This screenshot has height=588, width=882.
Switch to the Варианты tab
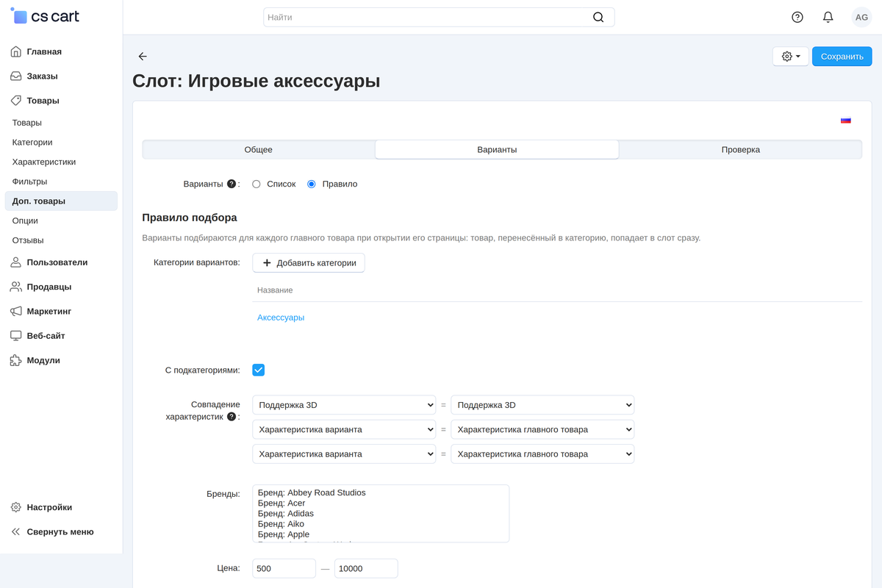click(497, 149)
